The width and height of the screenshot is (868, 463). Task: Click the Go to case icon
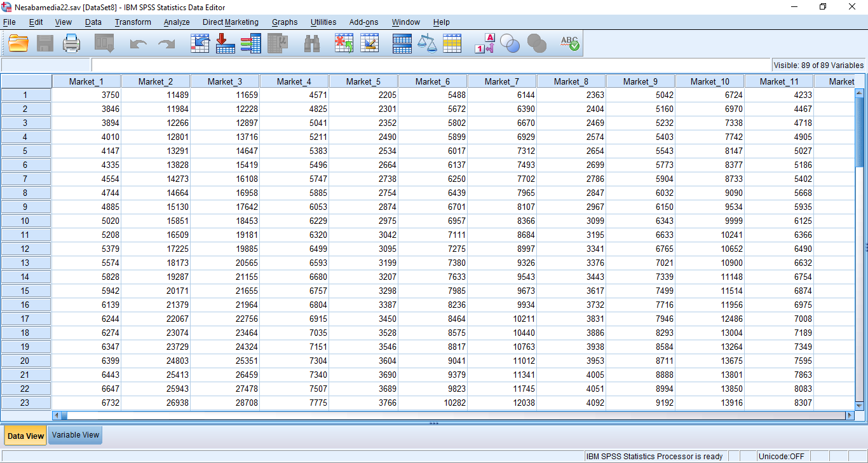click(x=200, y=43)
